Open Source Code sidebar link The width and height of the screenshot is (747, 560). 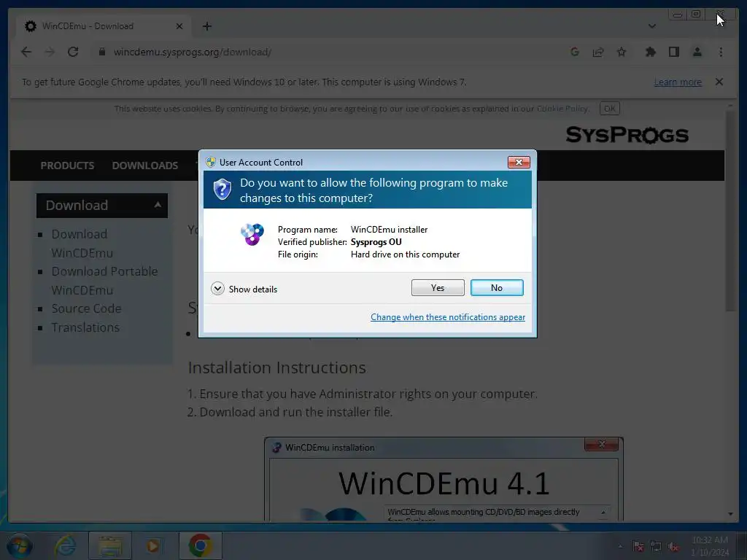pyautogui.click(x=86, y=308)
